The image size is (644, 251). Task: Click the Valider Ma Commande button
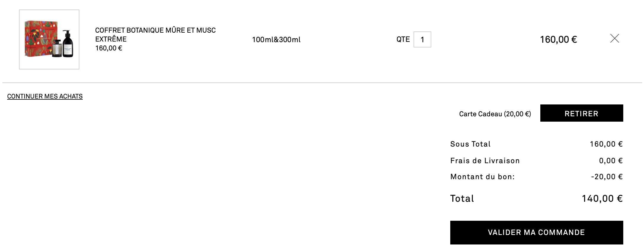[536, 232]
